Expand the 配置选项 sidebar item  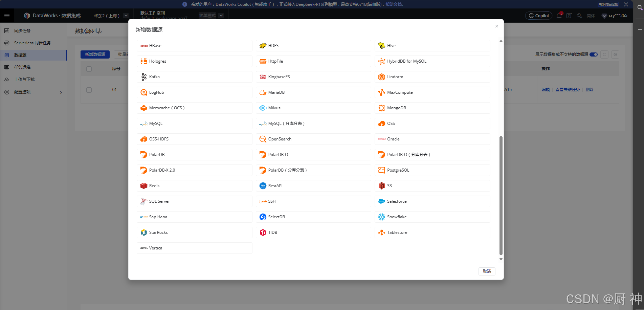pyautogui.click(x=33, y=92)
